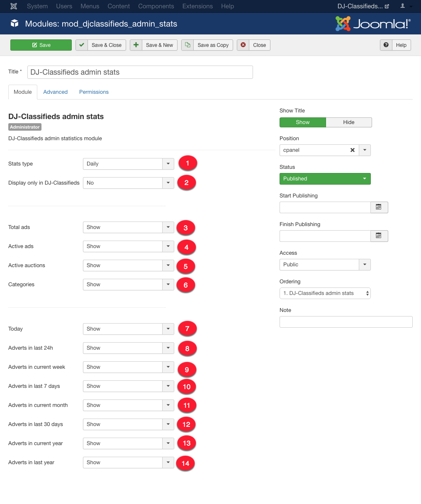Click 'DJ-Classifieds admin statistics module' description text
The width and height of the screenshot is (421, 504).
(55, 138)
